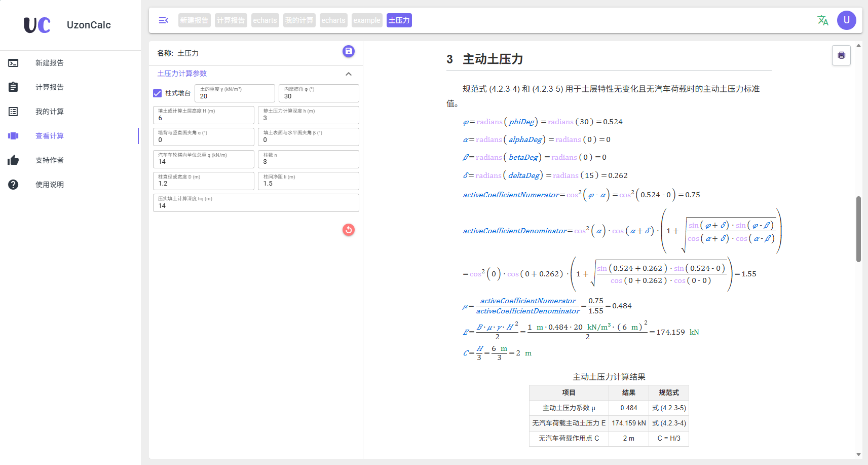Click the 'C = H/3' table cell
This screenshot has width=868, height=465.
669,438
